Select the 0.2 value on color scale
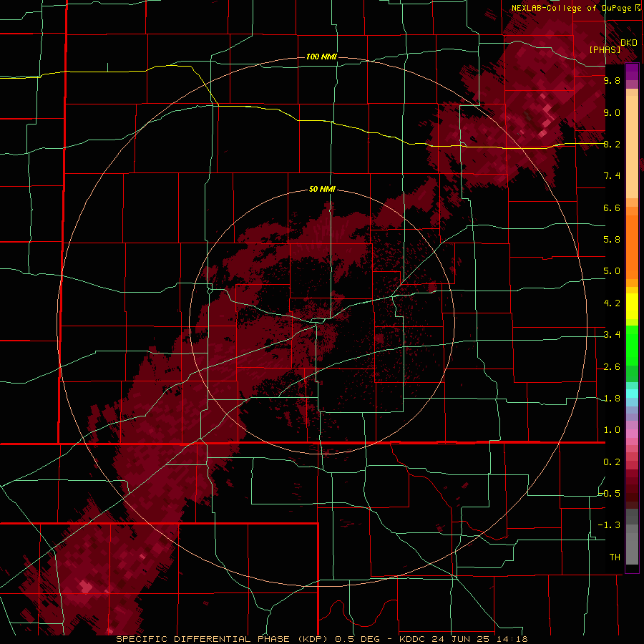Viewport: 644px width, 644px height. (612, 462)
